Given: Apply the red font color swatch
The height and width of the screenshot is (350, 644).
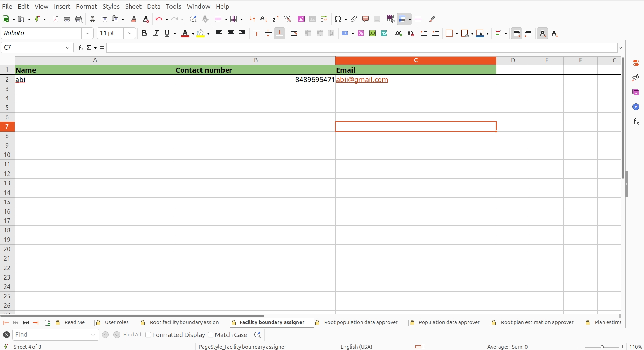Looking at the screenshot, I should coord(185,33).
